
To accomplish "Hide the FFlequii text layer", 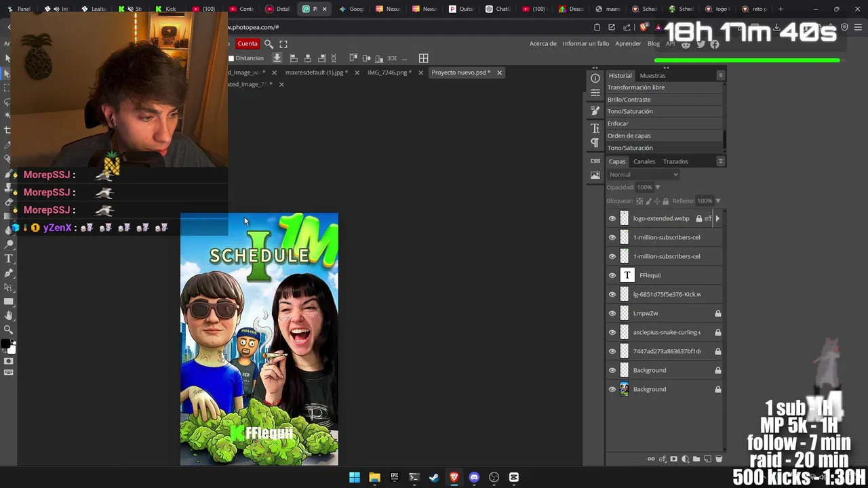I will 612,275.
